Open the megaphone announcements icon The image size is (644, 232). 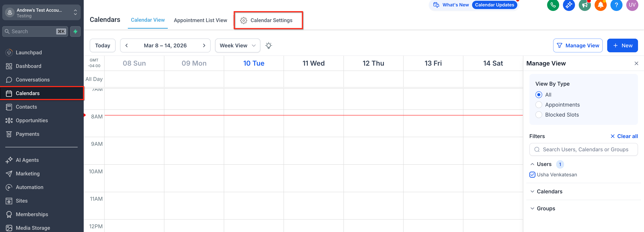click(584, 5)
